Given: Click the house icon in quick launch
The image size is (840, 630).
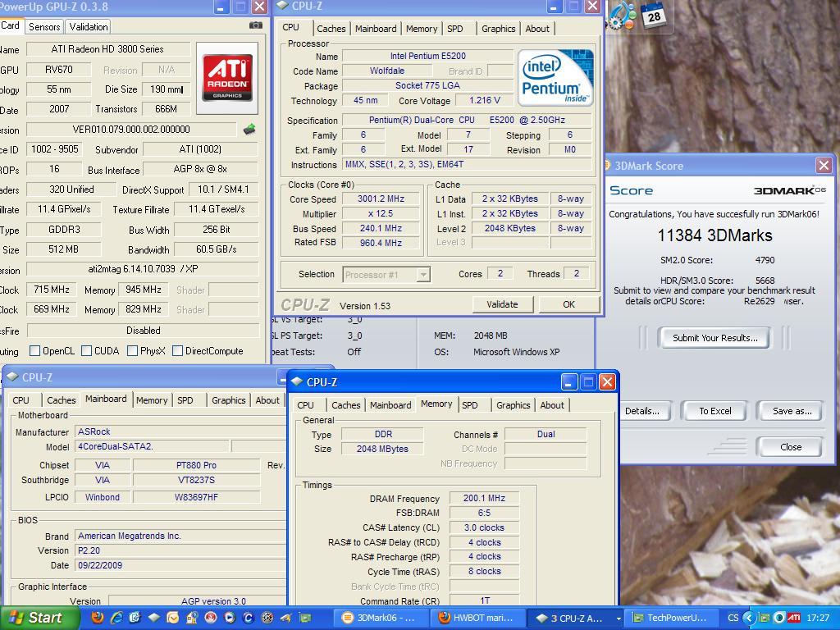Looking at the screenshot, I should pyautogui.click(x=192, y=618).
